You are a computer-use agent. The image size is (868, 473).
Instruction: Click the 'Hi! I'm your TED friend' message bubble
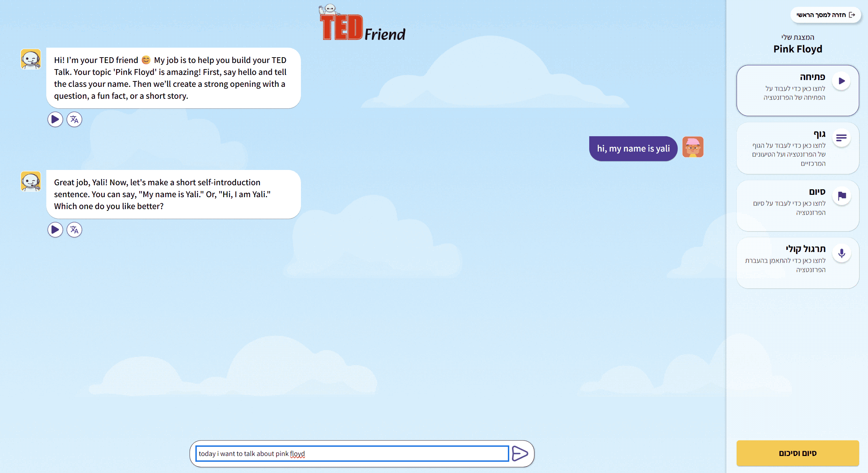[x=174, y=78]
